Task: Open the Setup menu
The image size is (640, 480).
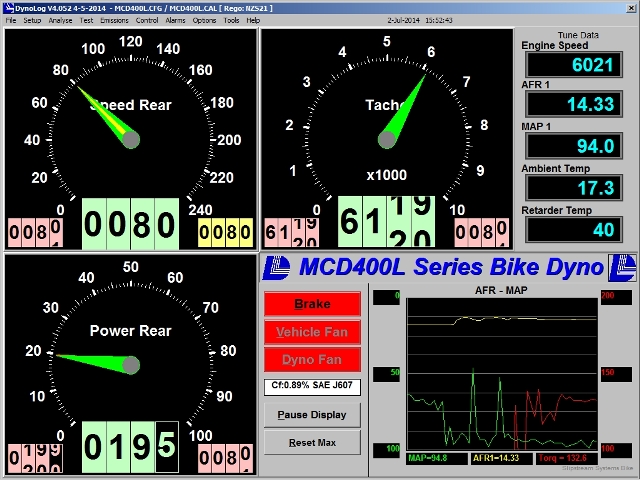Action: (32, 20)
